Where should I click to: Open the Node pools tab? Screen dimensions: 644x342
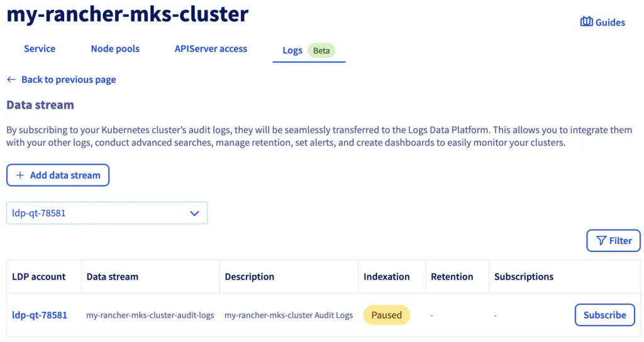(x=115, y=48)
